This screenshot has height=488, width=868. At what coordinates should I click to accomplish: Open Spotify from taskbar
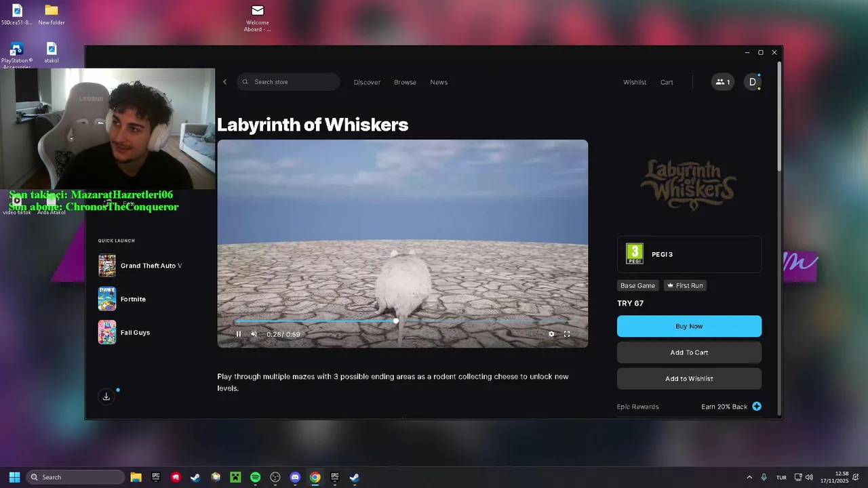[255, 477]
